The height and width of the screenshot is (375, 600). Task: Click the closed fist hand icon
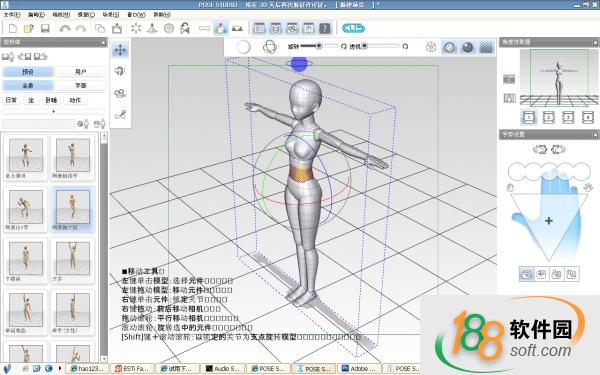point(510,188)
